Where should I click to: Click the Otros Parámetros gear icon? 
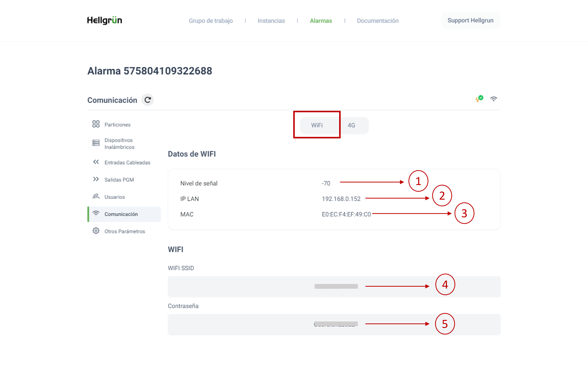96,231
